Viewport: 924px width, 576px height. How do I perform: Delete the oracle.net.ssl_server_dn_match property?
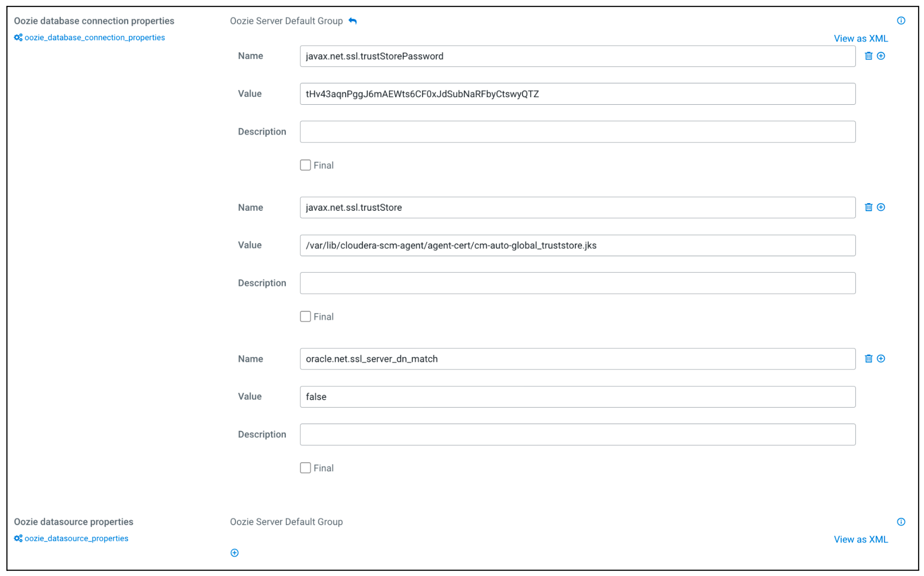click(868, 359)
